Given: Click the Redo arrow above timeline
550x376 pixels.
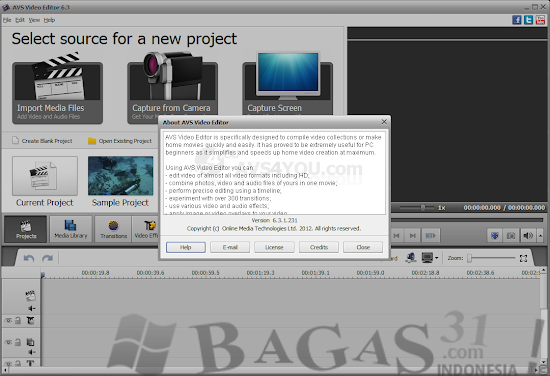Looking at the screenshot, I should click(x=47, y=258).
